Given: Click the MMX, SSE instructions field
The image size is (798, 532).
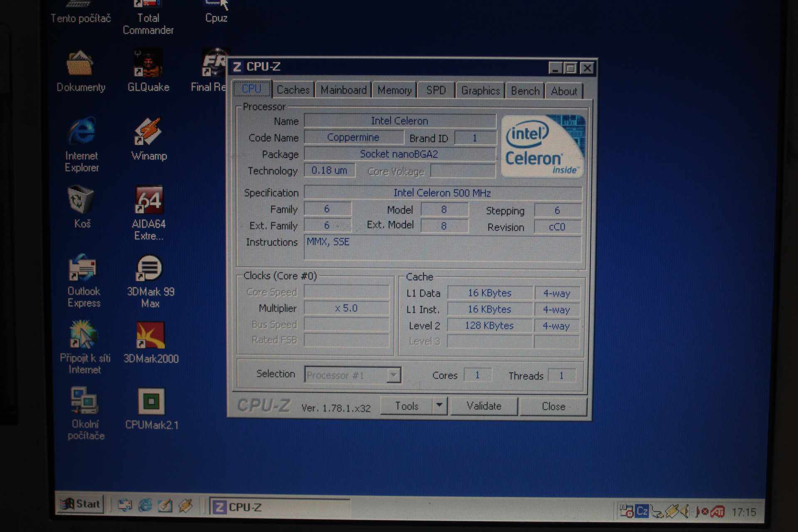Looking at the screenshot, I should [x=443, y=248].
